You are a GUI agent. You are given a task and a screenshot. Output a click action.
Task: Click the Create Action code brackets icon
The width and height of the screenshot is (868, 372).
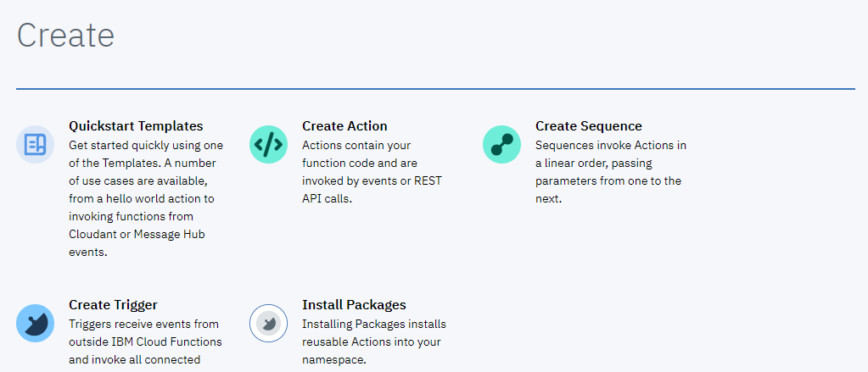click(268, 144)
